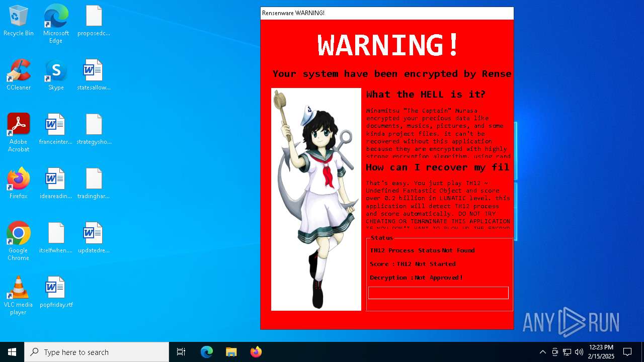Launch Firefox from desktop shortcut
Viewport: 644px width, 362px height.
pos(19,184)
